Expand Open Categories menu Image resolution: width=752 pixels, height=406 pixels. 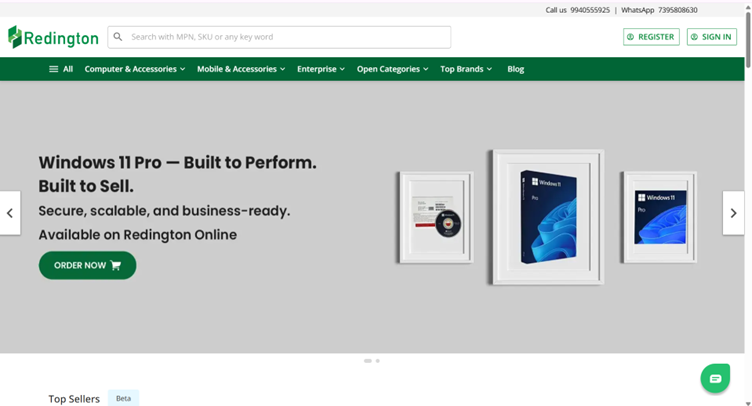point(392,69)
